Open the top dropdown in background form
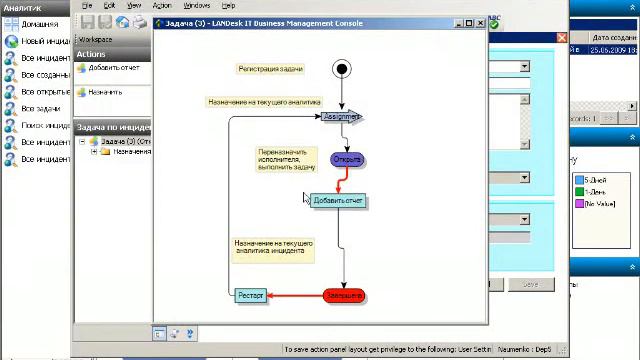 coord(524,66)
